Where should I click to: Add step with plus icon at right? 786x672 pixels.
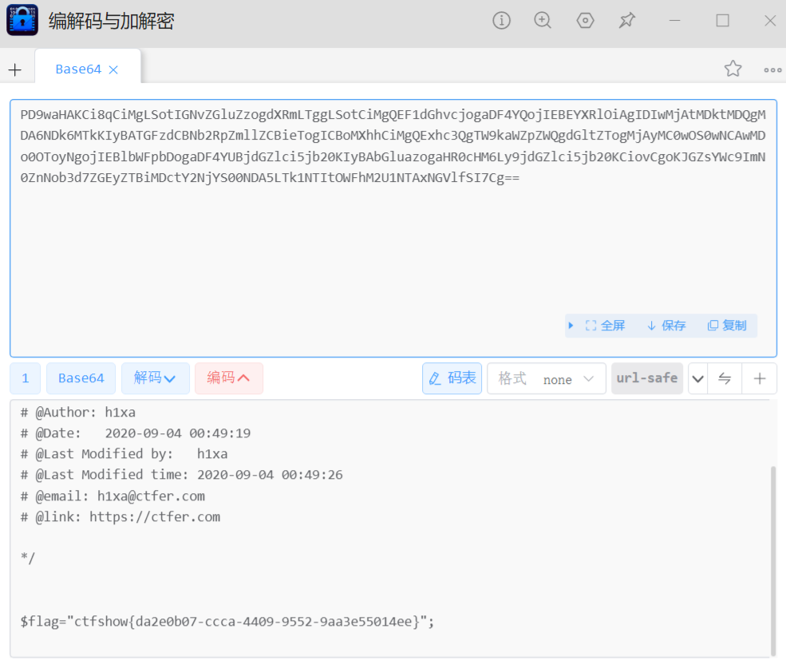tap(760, 378)
